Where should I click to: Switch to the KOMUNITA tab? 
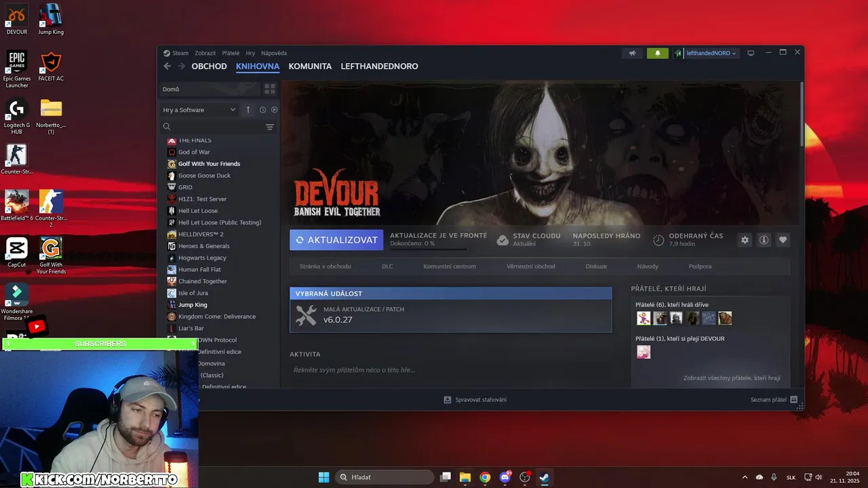(310, 66)
